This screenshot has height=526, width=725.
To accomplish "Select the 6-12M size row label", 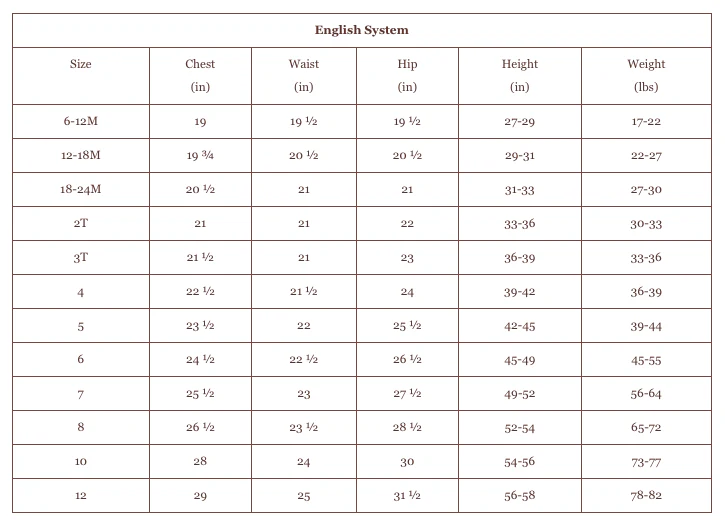I will click(81, 121).
